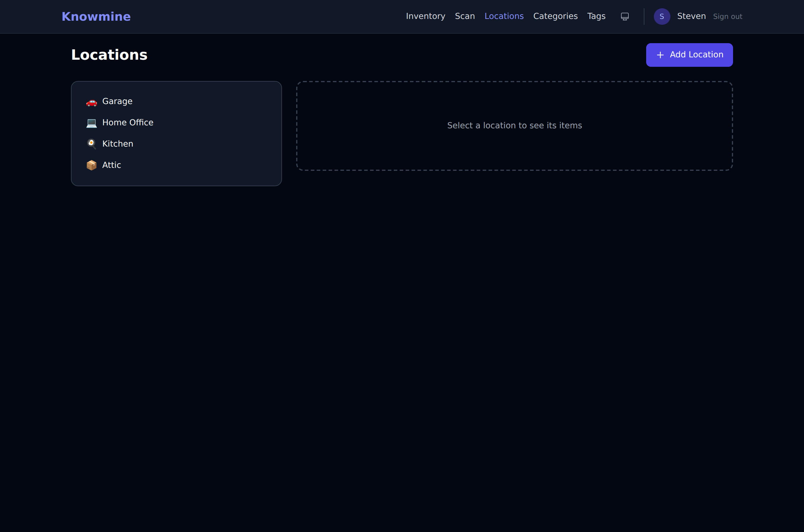Select the Attic location
This screenshot has width=804, height=532.
tap(176, 165)
